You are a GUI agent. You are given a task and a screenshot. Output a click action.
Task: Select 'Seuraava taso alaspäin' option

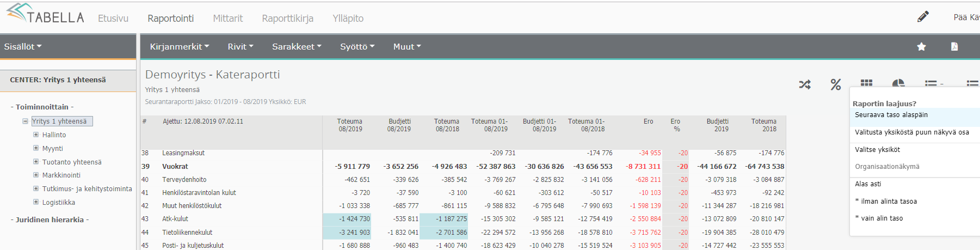coord(891,115)
